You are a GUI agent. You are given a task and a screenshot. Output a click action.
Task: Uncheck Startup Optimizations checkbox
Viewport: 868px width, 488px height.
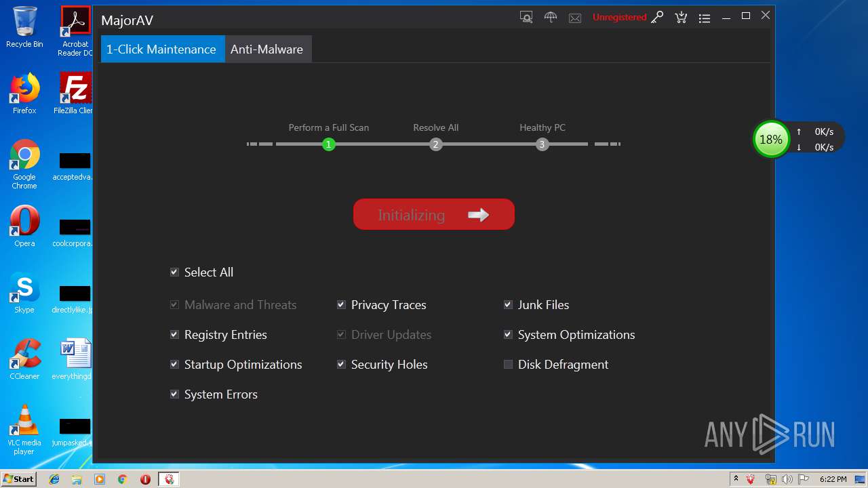(174, 365)
